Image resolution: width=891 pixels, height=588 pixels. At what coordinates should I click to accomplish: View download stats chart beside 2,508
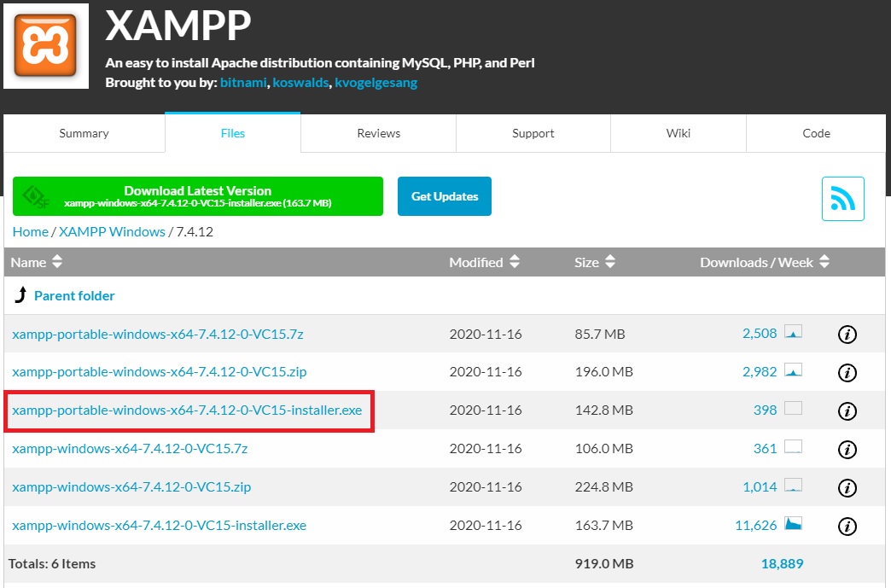coord(793,331)
